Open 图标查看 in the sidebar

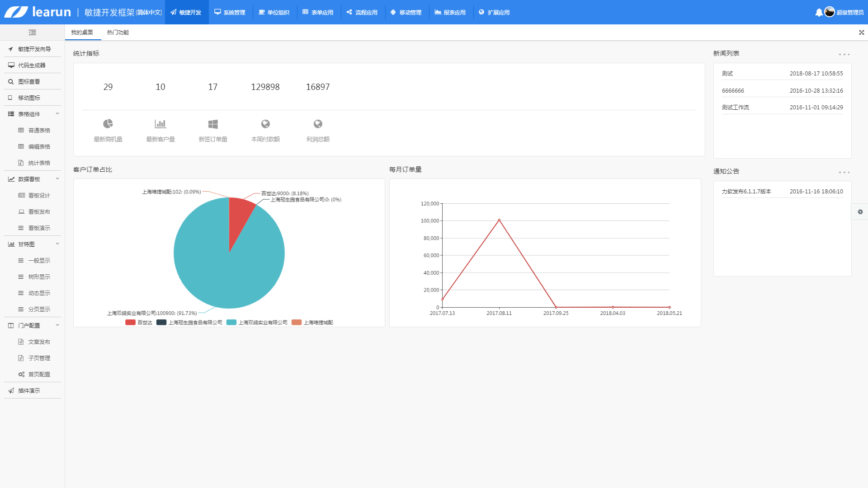33,81
